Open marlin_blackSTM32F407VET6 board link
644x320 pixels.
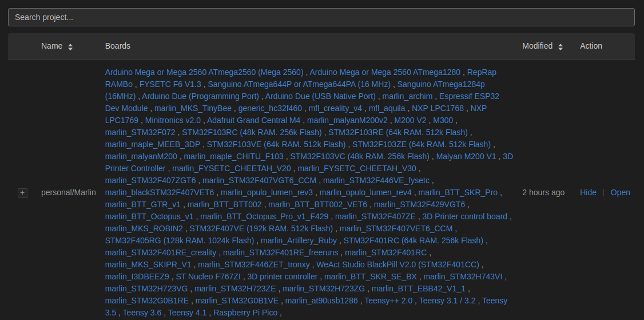[x=160, y=192]
